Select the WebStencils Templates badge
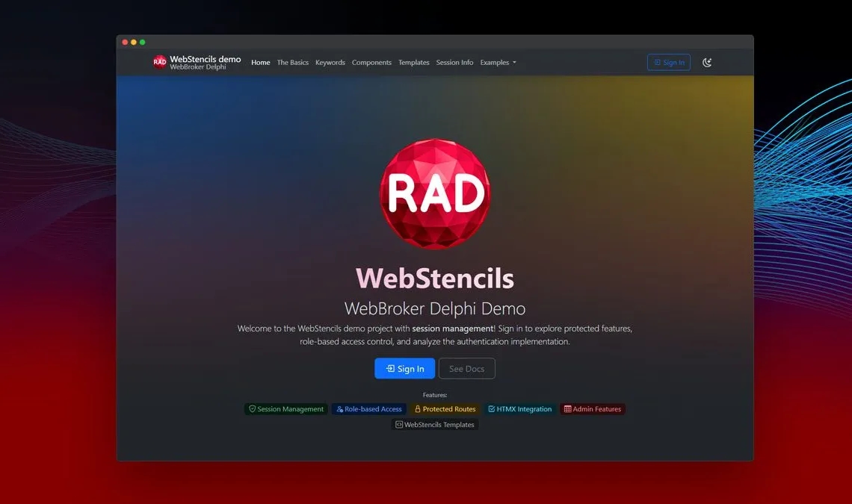The height and width of the screenshot is (504, 852). coord(434,425)
